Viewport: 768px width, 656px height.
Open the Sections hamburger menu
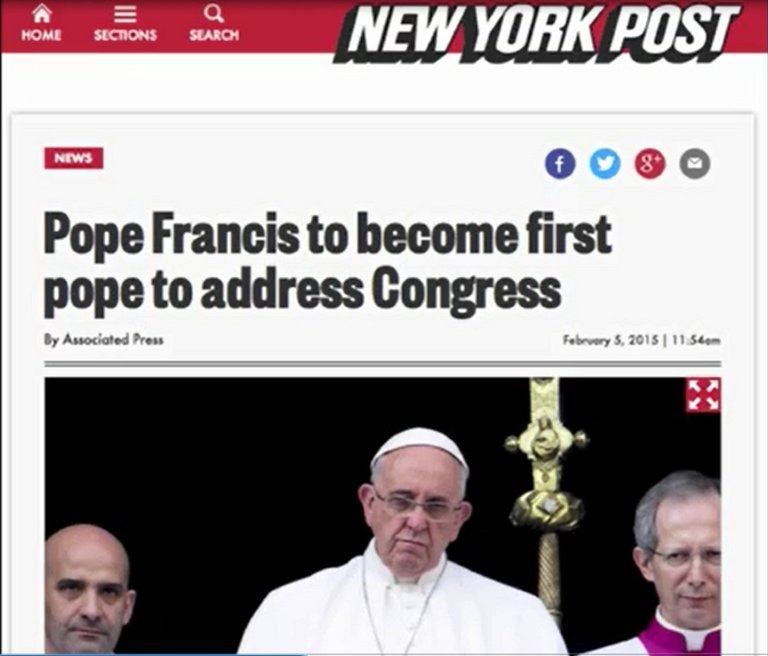point(125,16)
